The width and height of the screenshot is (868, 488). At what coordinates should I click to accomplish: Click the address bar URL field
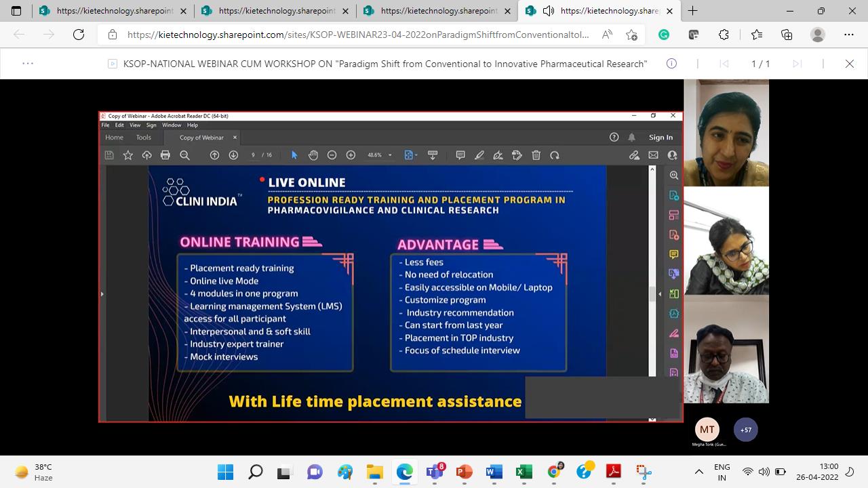358,35
